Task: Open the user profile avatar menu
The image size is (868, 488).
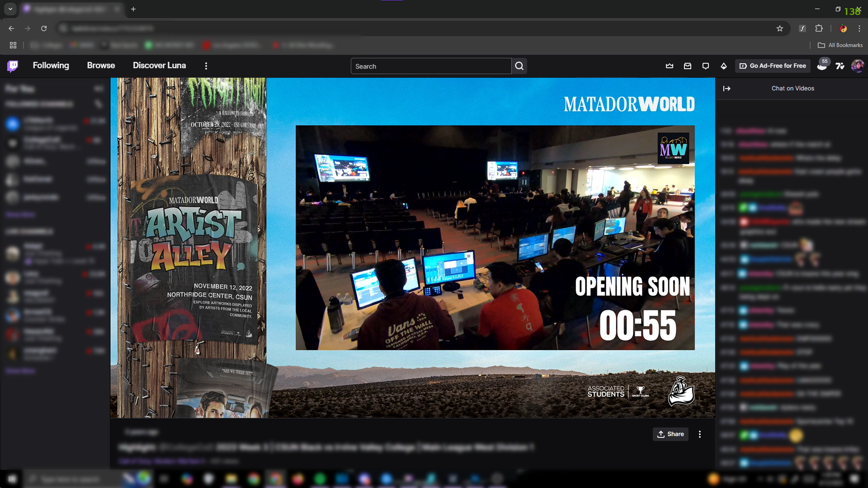Action: [857, 66]
